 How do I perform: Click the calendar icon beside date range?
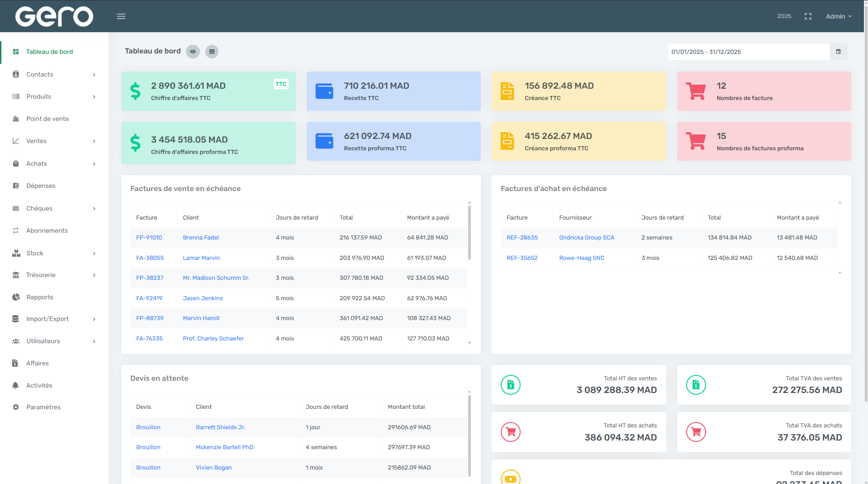pyautogui.click(x=839, y=52)
